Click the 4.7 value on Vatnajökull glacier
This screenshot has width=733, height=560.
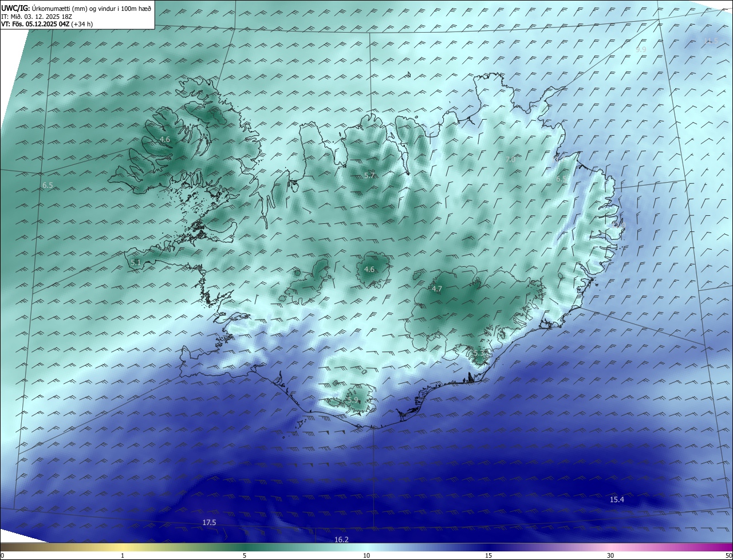coord(437,289)
